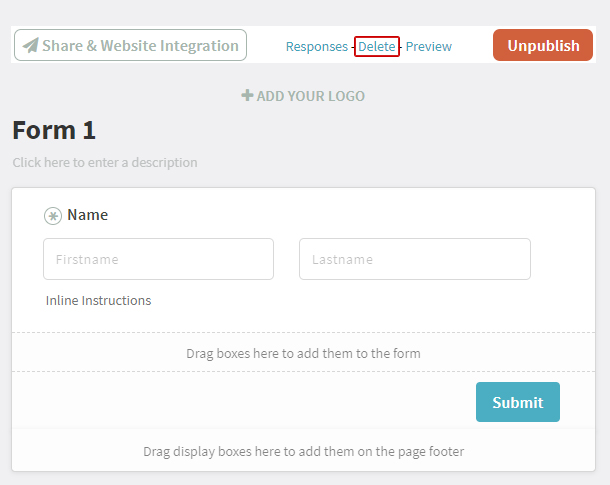Viewport: 610px width, 485px height.
Task: Focus the Lastname input box
Action: [415, 259]
